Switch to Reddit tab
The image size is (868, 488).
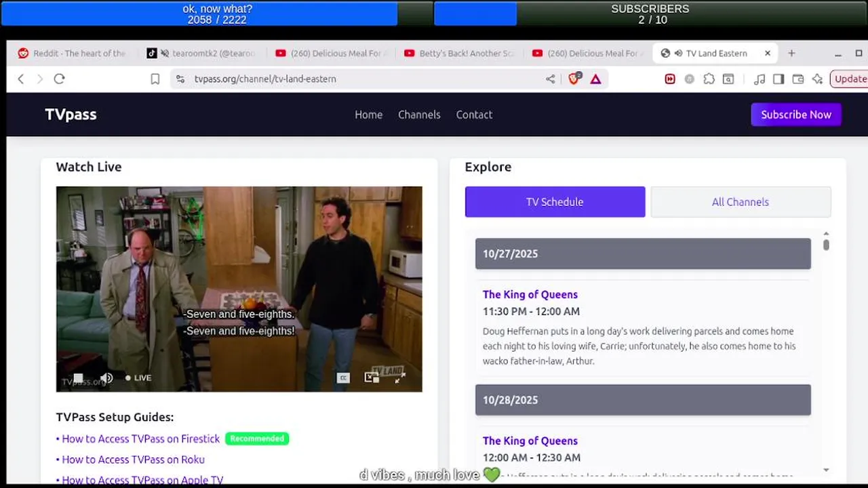[x=71, y=53]
